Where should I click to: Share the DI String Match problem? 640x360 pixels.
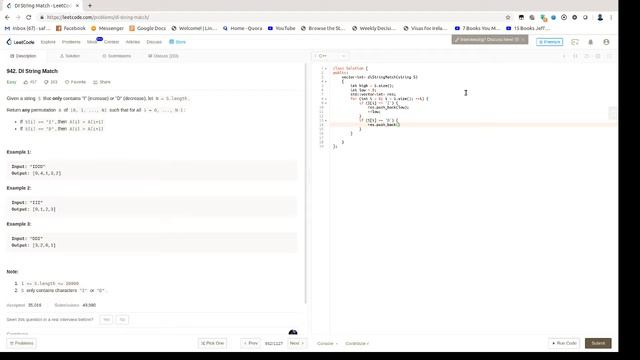pyautogui.click(x=102, y=82)
